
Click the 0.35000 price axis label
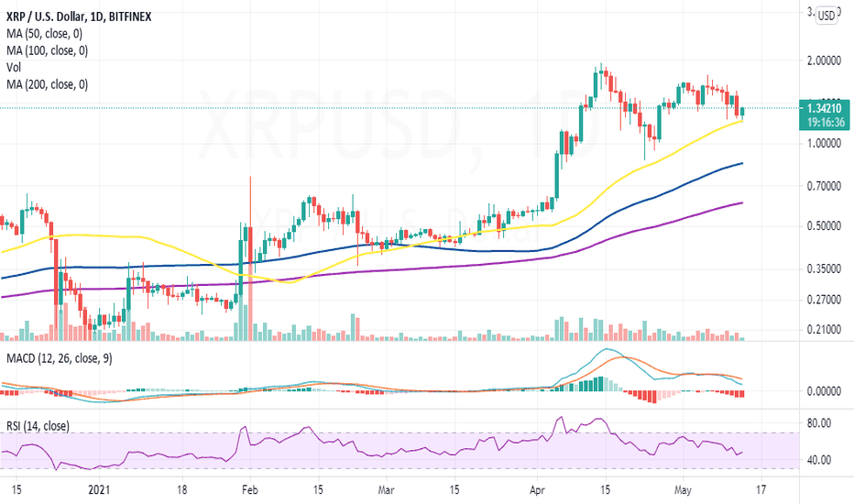tap(824, 268)
